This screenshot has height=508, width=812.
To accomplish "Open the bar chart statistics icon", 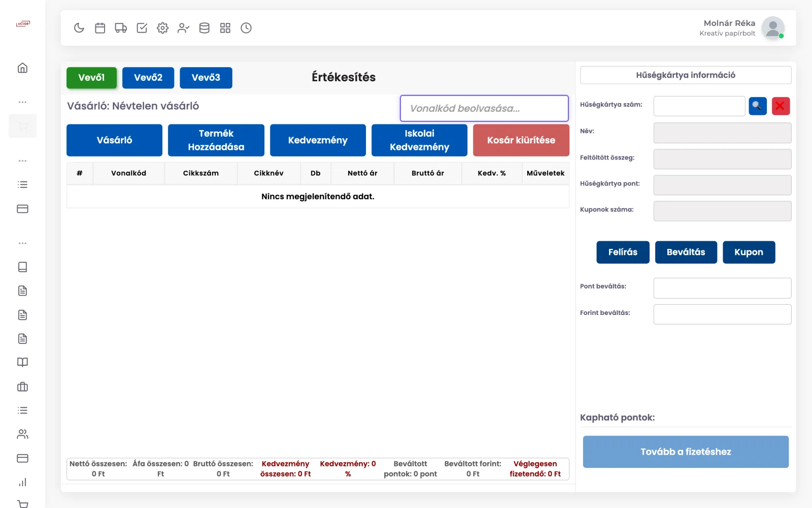I will point(22,482).
